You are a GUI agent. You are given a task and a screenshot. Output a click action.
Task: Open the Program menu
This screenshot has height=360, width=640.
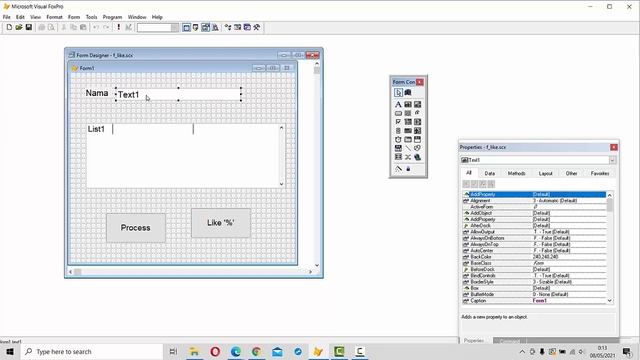point(112,17)
